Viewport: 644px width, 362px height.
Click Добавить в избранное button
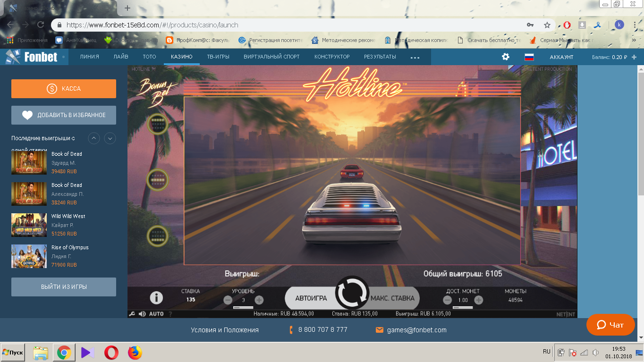click(x=64, y=115)
